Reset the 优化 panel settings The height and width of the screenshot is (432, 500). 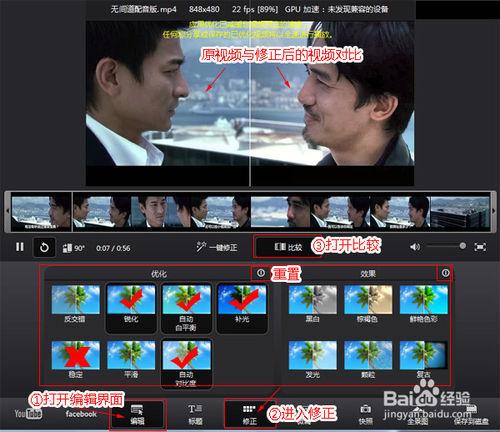pos(261,273)
